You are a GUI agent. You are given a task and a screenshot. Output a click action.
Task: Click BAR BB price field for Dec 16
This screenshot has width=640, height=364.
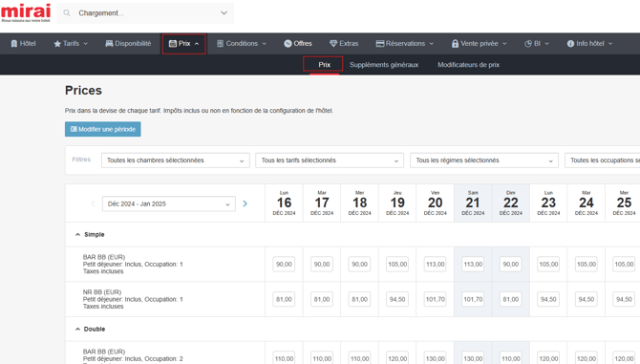[x=284, y=264]
